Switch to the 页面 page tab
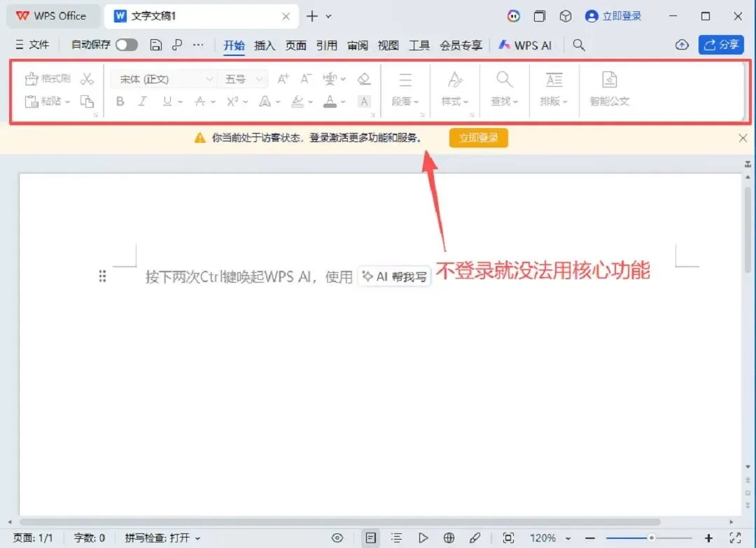 tap(295, 45)
